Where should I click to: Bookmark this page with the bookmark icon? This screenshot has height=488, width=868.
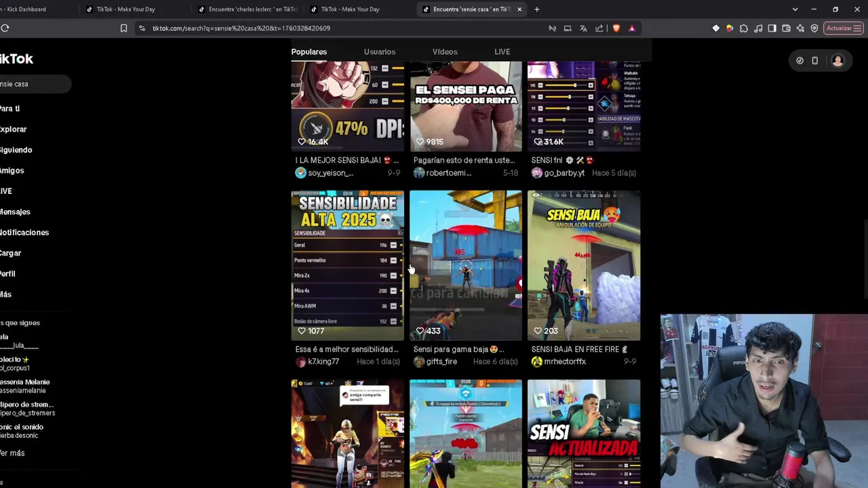[x=123, y=28]
